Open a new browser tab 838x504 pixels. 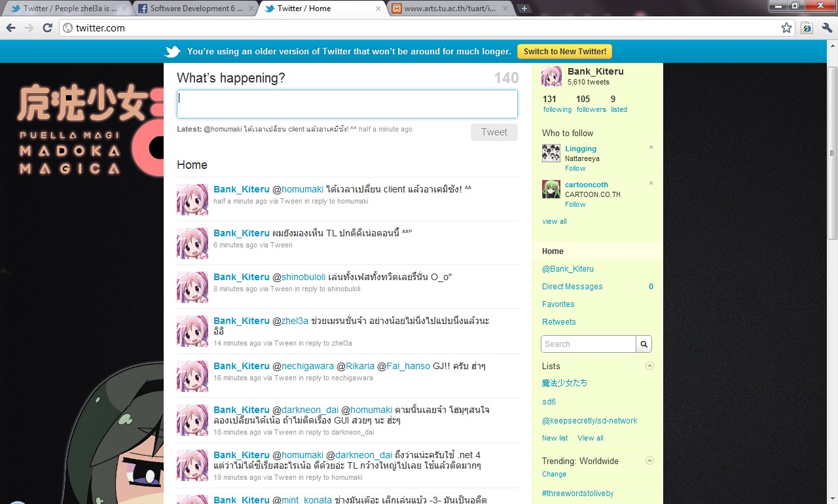(524, 9)
